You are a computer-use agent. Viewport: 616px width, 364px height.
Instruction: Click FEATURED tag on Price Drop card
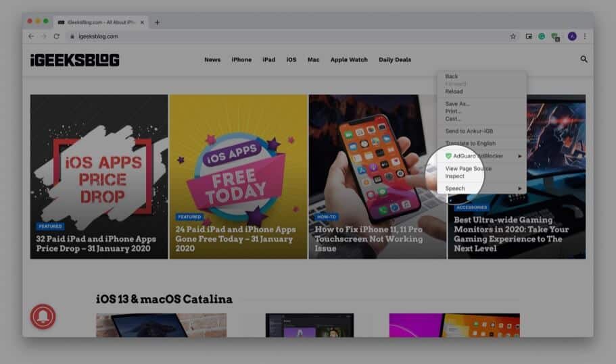(50, 226)
